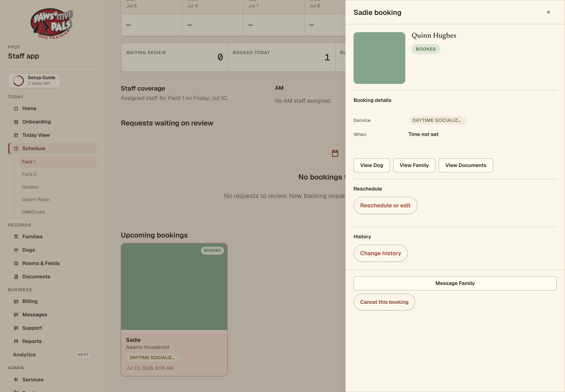Click the BOOKED badge on Sadie's card
The image size is (565, 392).
[212, 250]
